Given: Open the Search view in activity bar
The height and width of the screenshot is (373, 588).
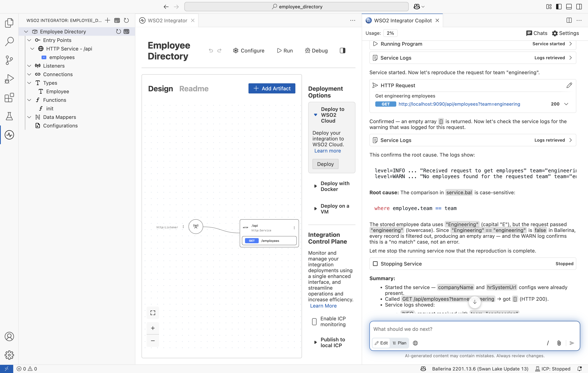Looking at the screenshot, I should coord(9,41).
